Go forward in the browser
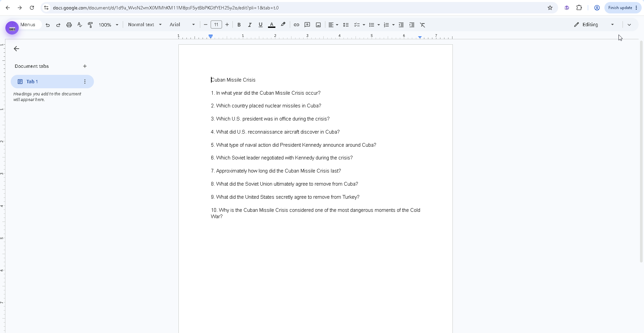The image size is (644, 333). click(20, 8)
